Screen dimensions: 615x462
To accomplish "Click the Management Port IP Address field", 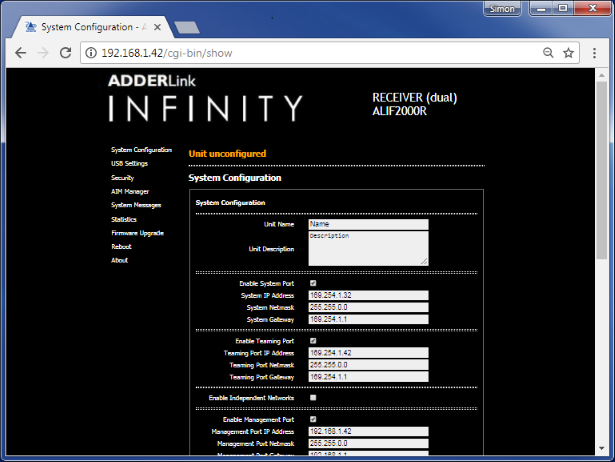I will pyautogui.click(x=368, y=431).
